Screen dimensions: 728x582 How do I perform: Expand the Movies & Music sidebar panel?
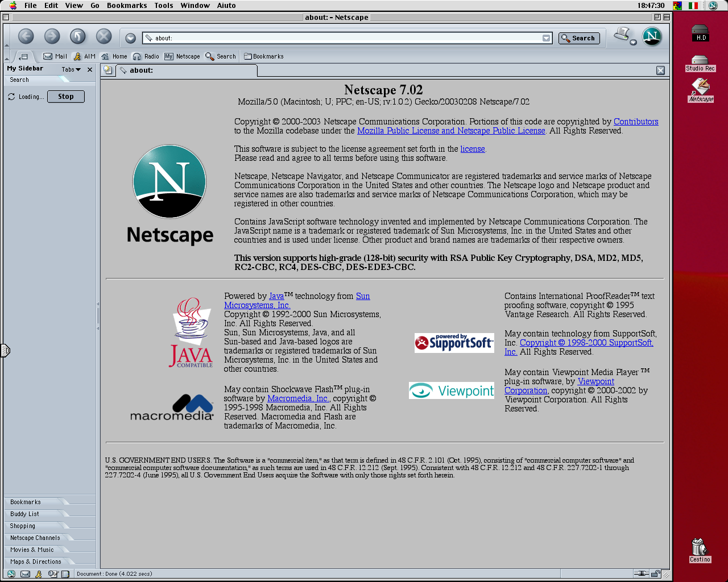point(49,550)
